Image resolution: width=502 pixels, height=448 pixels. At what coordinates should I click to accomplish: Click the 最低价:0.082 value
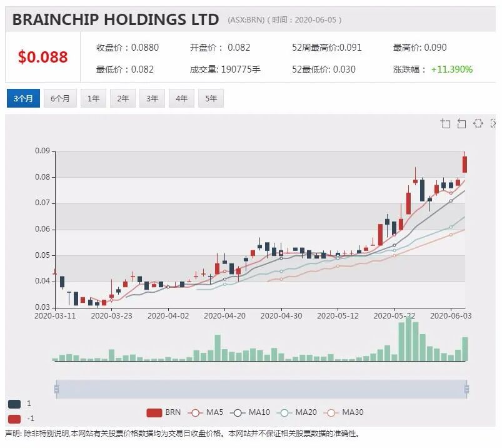click(x=125, y=69)
